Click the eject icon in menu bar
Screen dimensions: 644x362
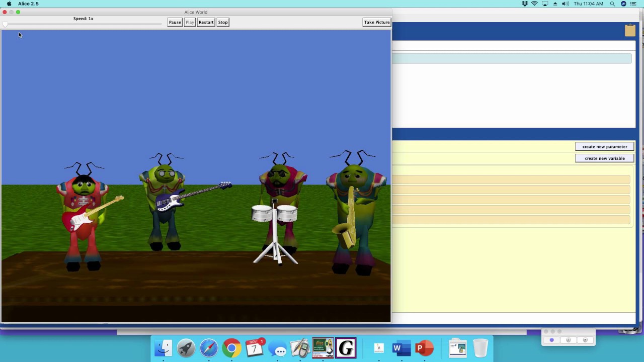555,4
